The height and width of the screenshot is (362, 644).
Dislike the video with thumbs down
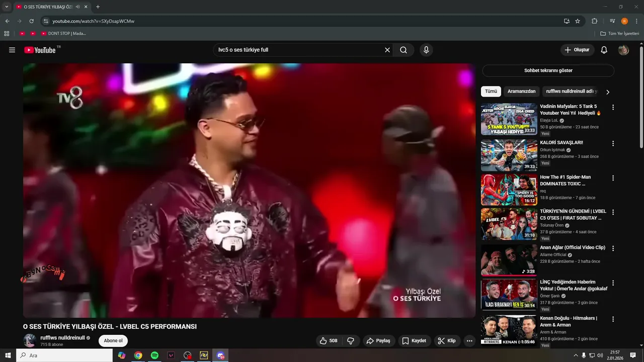351,340
